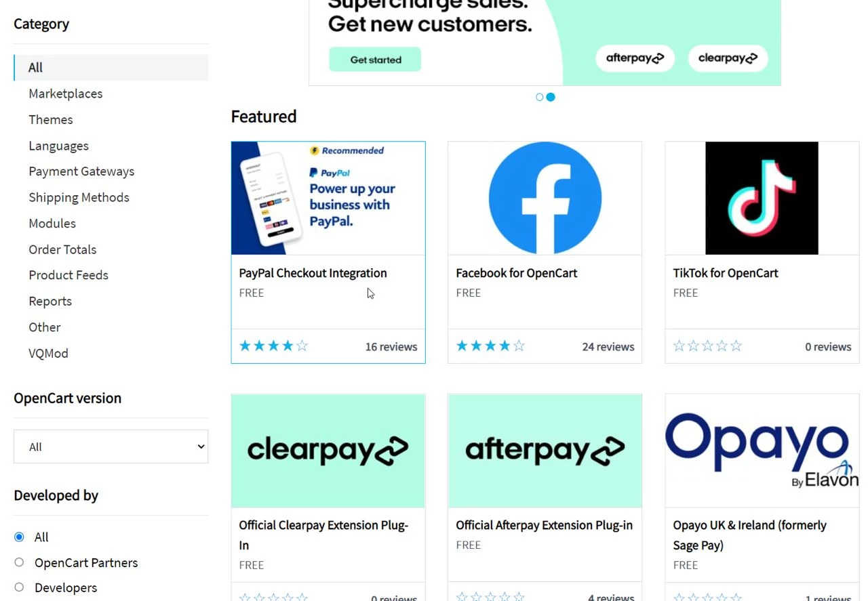Select the Developers radio button

19,587
